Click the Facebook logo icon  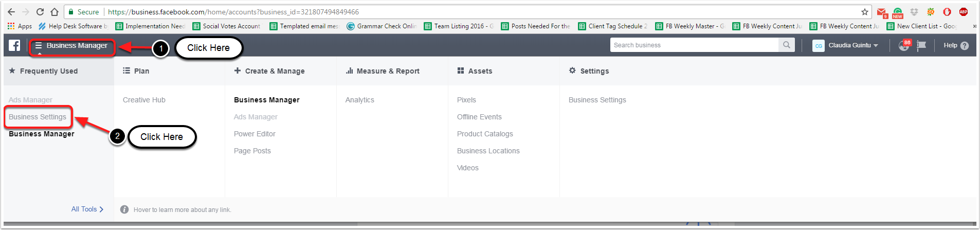click(x=14, y=45)
